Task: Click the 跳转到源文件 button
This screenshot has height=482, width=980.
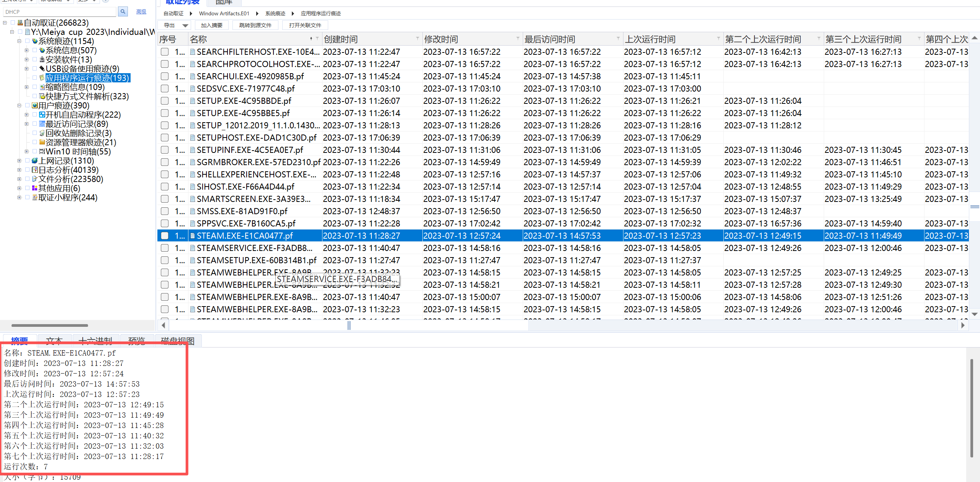Action: [x=255, y=25]
